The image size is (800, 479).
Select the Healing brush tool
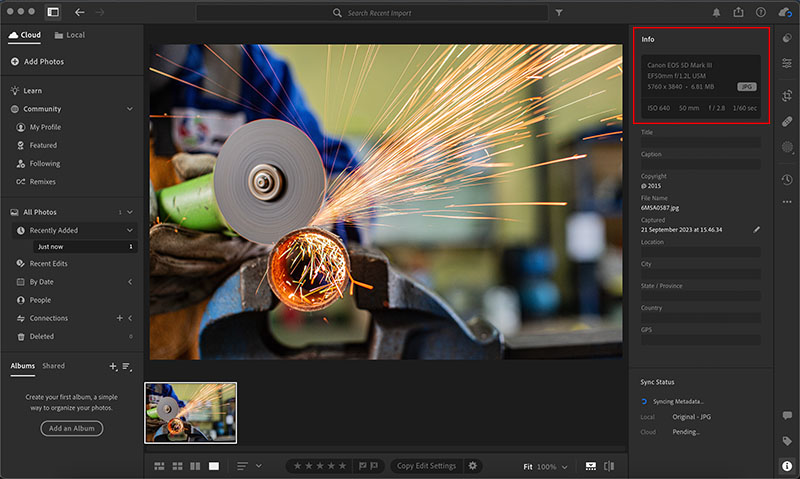[787, 121]
